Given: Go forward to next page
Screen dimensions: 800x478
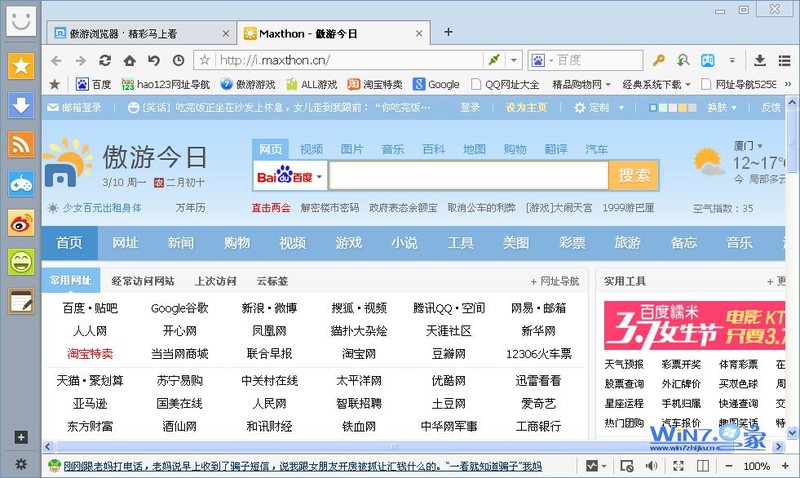Looking at the screenshot, I should 81,61.
